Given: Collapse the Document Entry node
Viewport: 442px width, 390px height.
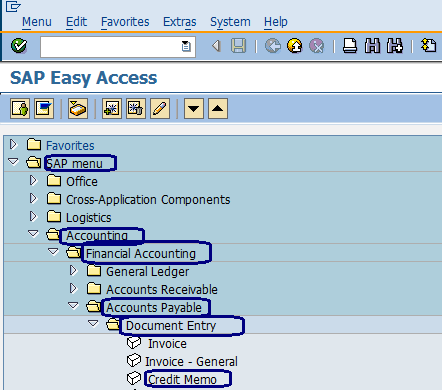Looking at the screenshot, I should [x=93, y=324].
